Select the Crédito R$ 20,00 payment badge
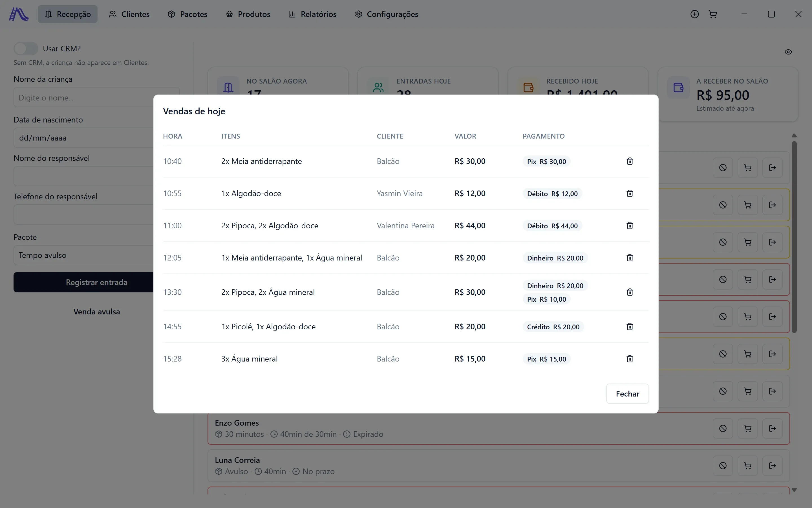This screenshot has width=812, height=508. (x=553, y=327)
